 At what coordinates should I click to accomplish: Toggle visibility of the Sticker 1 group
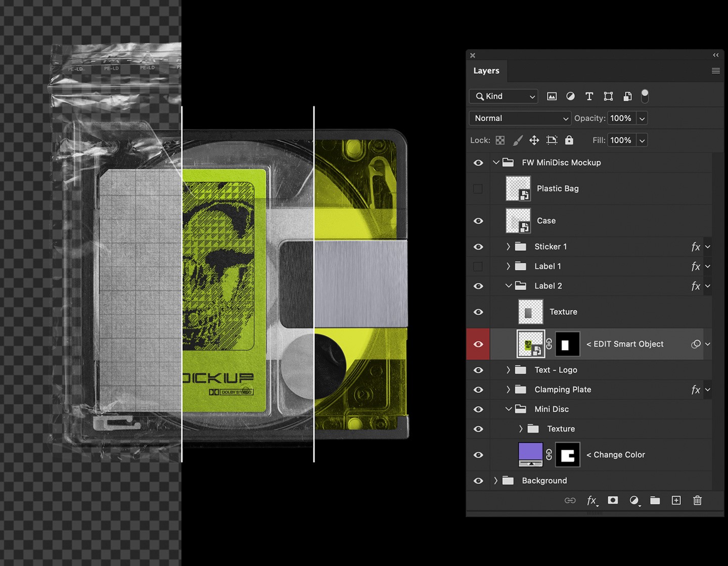click(x=478, y=247)
